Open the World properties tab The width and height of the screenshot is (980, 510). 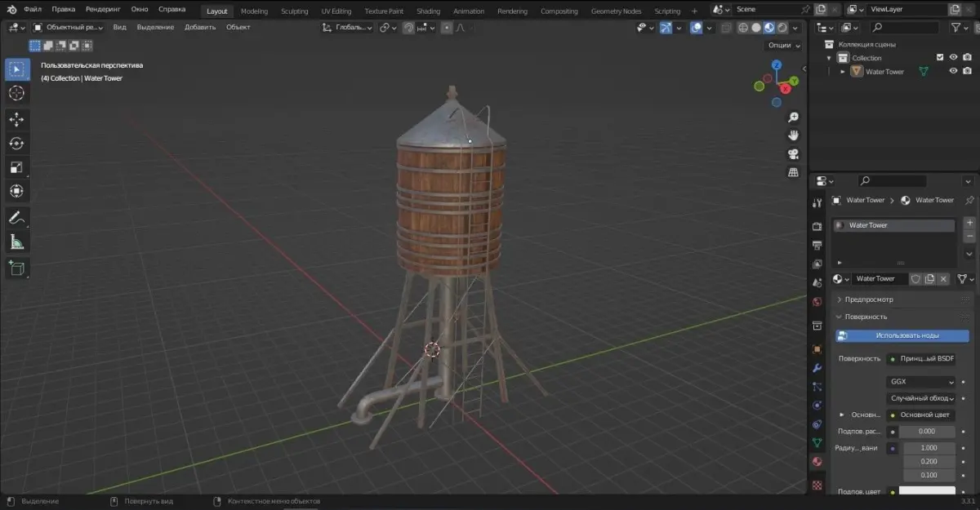pos(817,302)
